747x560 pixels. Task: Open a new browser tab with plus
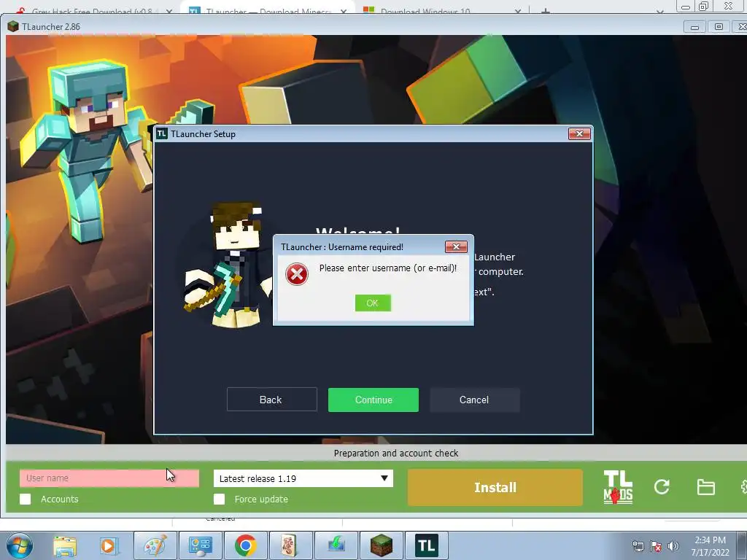[546, 10]
